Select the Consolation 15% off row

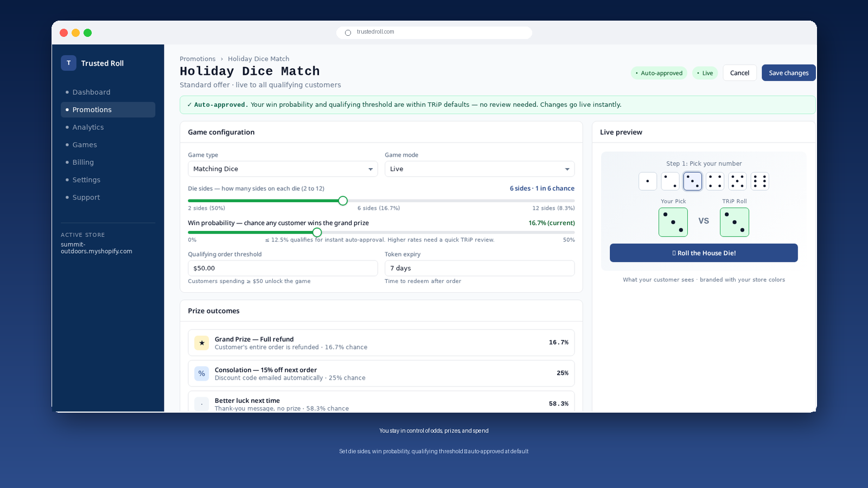381,374
